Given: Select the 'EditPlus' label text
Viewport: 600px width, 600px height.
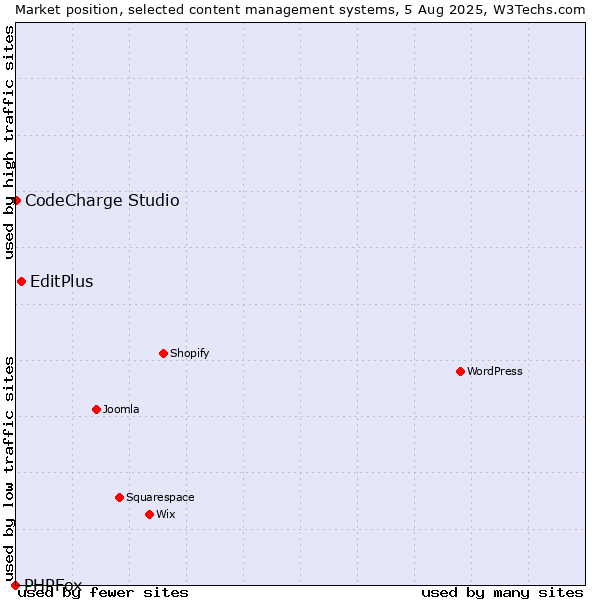Looking at the screenshot, I should pos(62,282).
